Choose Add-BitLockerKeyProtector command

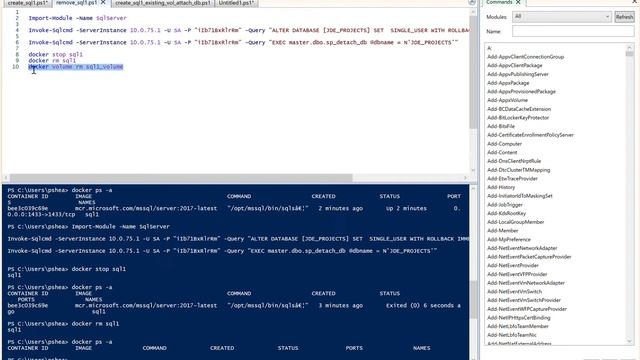(x=518, y=118)
